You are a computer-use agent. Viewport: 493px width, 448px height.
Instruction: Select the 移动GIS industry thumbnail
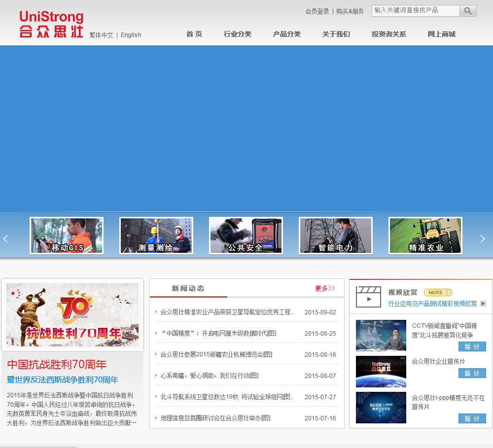67,236
